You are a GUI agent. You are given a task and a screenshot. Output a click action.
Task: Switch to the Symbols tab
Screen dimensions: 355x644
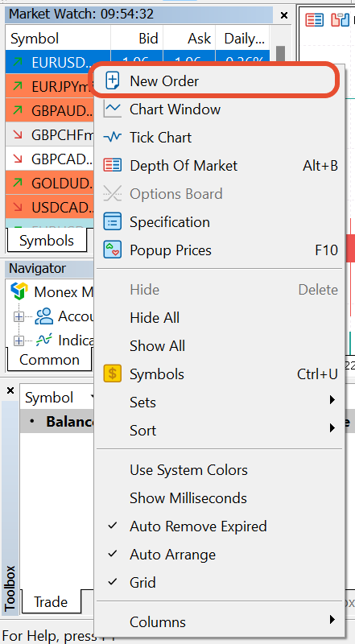tap(47, 241)
